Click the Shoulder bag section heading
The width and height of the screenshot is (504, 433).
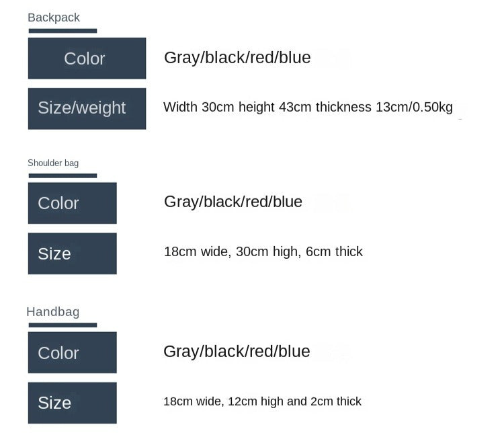(x=53, y=163)
